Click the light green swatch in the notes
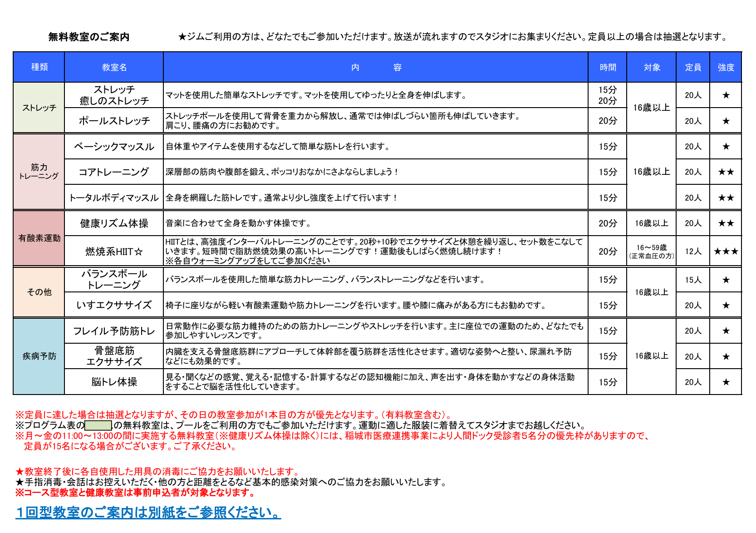The height and width of the screenshot is (533, 756). pos(98,425)
